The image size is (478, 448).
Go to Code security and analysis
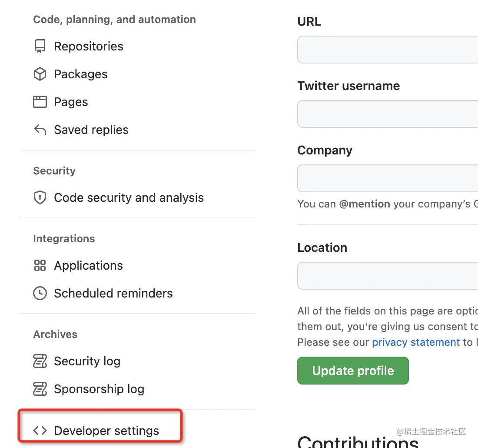tap(129, 198)
